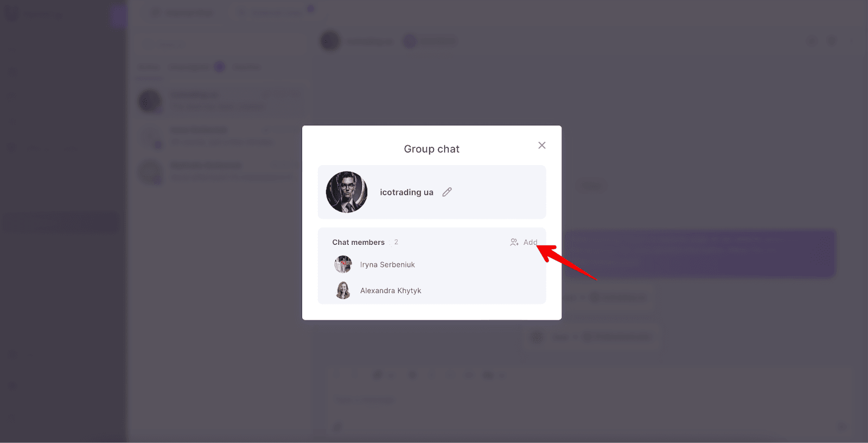
Task: Click the member count badge showing 2
Action: (x=396, y=242)
